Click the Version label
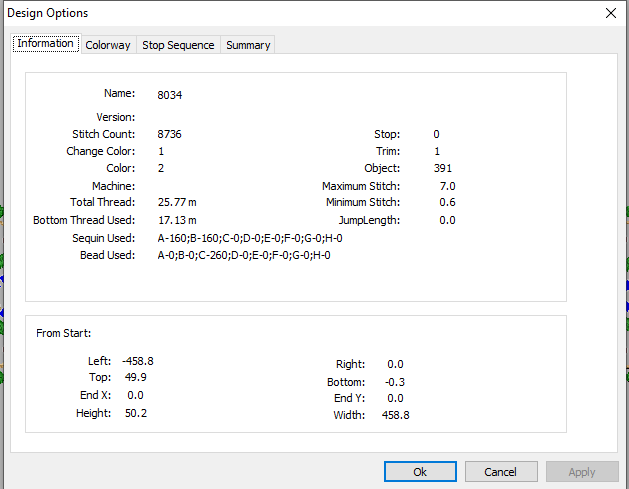This screenshot has height=489, width=629. pyautogui.click(x=116, y=117)
